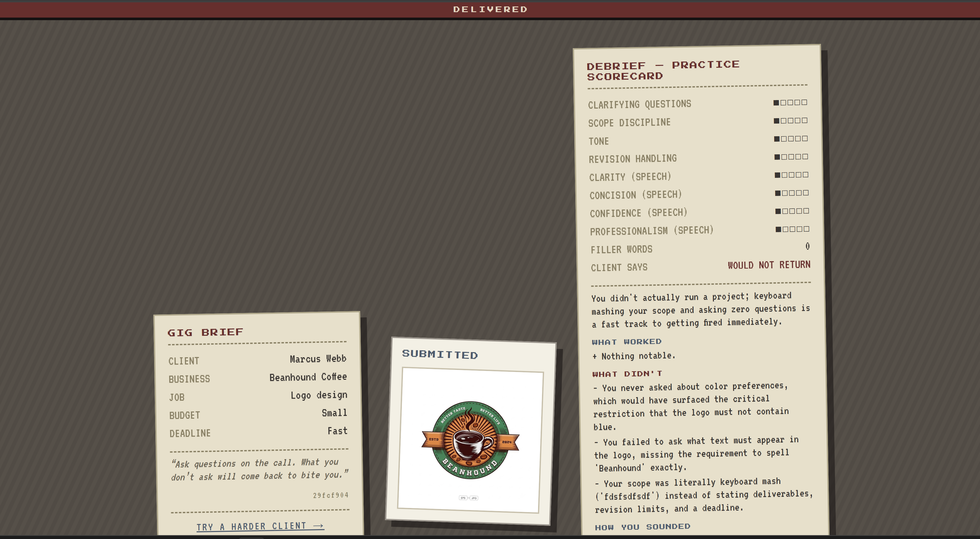
Task: Select the gig ID '29fcf904'
Action: click(331, 495)
